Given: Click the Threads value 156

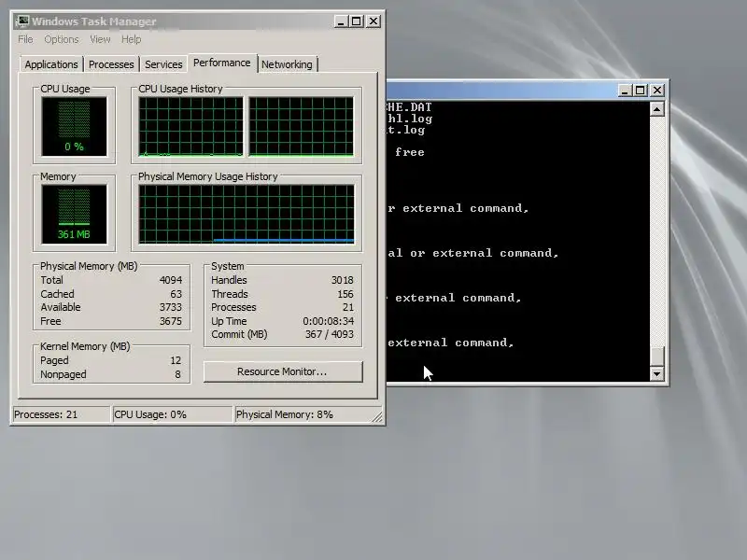Looking at the screenshot, I should point(345,294).
